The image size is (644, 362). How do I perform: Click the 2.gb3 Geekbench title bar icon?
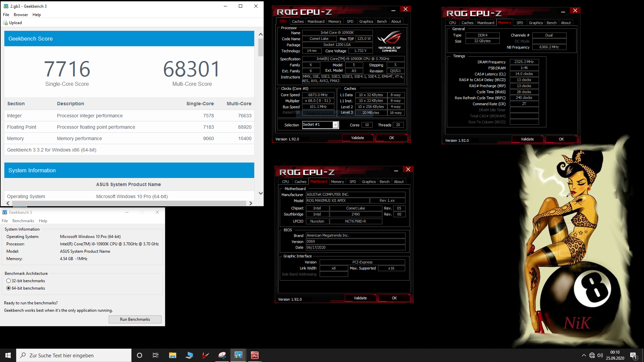6,6
